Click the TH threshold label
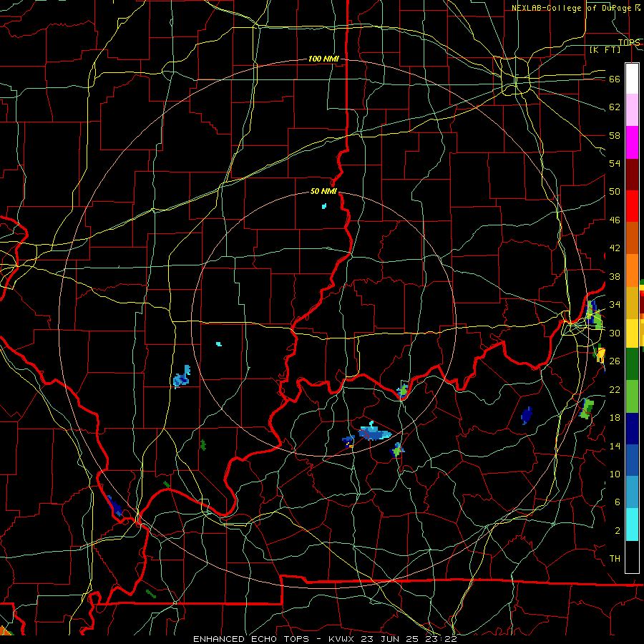 (615, 559)
